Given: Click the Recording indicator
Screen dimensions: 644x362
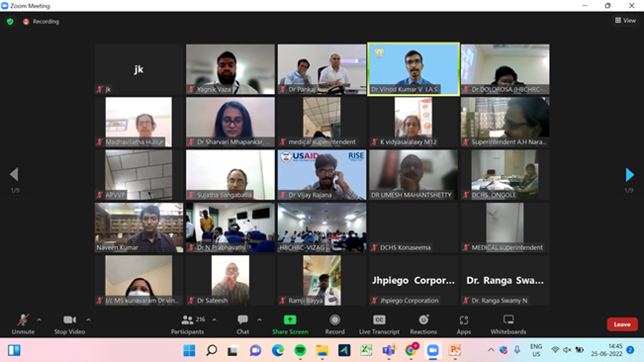Looking at the screenshot, I should pos(42,22).
